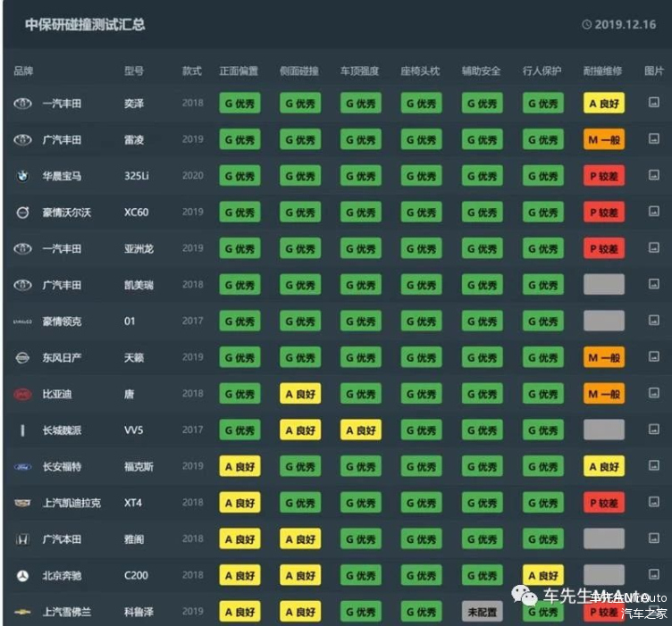Open the picture icon for 领克 01 row
The width and height of the screenshot is (672, 626).
653,321
